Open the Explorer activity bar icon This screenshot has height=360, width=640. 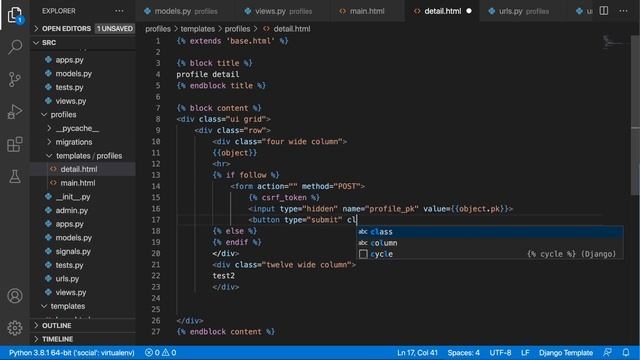[15, 15]
